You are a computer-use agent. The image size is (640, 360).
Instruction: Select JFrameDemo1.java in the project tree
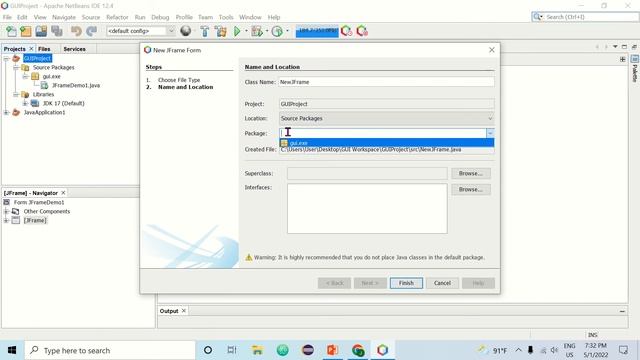(x=76, y=85)
